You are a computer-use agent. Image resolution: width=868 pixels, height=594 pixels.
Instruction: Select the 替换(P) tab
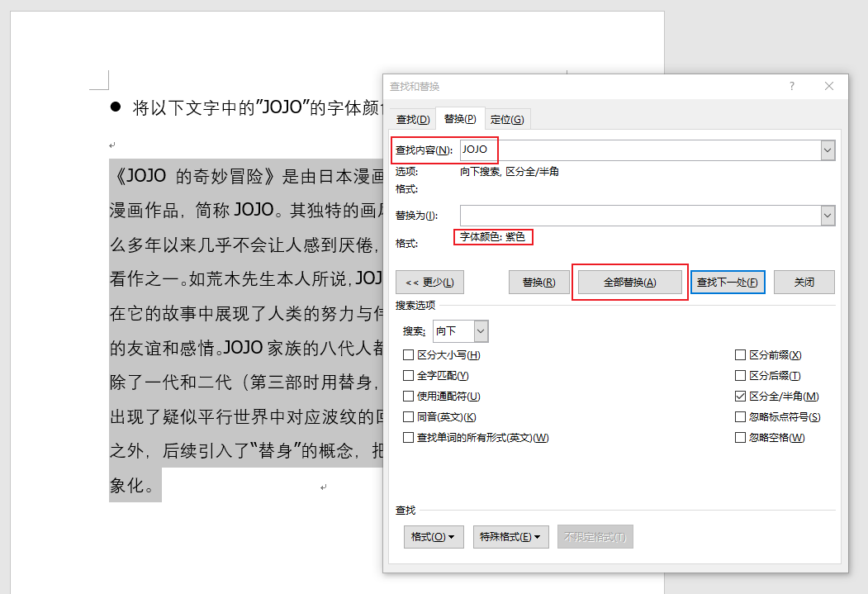click(x=460, y=118)
